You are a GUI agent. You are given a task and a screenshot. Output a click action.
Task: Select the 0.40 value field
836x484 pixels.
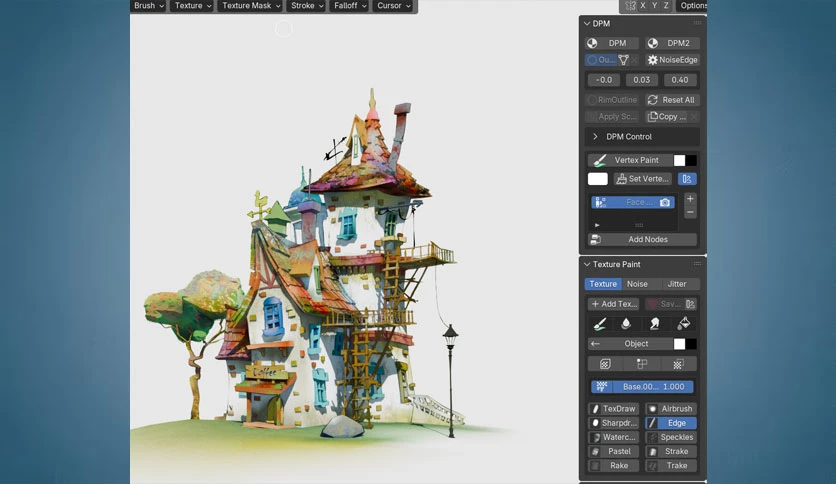[x=680, y=80]
